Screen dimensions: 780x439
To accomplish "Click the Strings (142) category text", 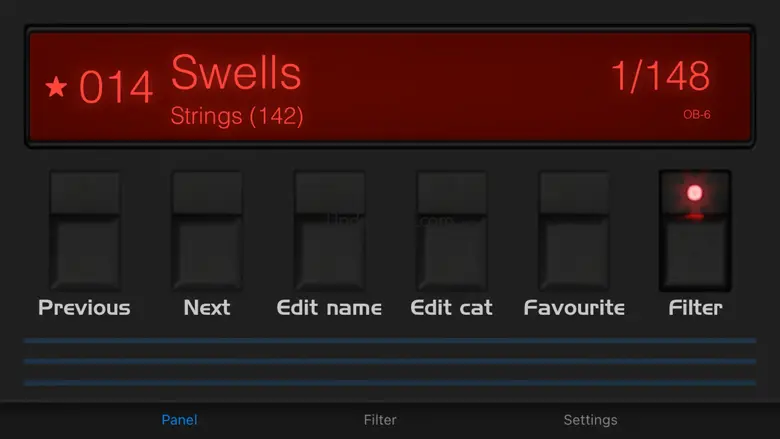I will (237, 116).
